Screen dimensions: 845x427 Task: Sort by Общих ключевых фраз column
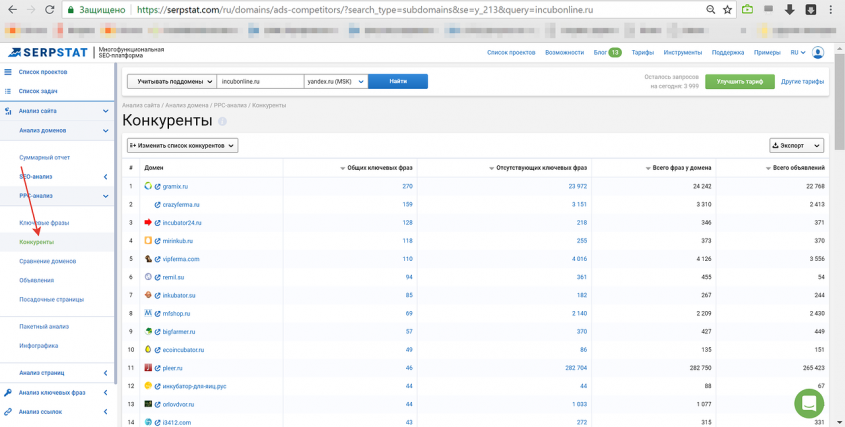[376, 168]
